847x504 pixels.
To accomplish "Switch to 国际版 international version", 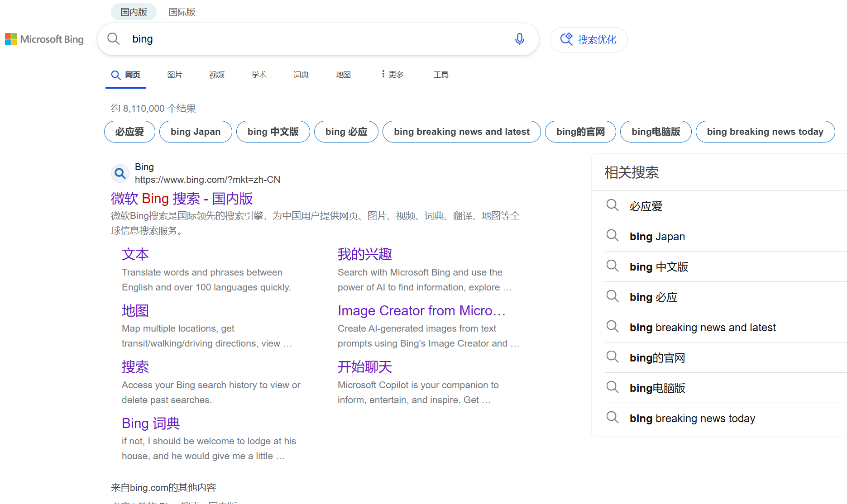I will (x=182, y=12).
